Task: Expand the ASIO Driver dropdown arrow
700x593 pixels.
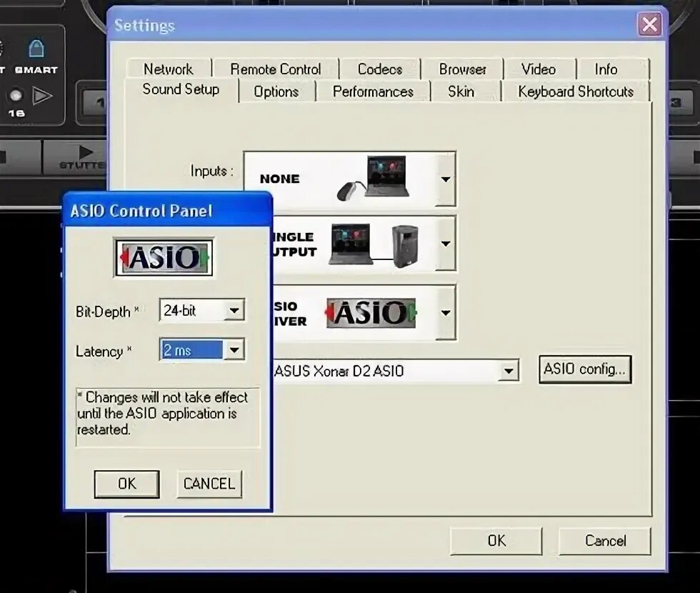Action: click(x=445, y=313)
